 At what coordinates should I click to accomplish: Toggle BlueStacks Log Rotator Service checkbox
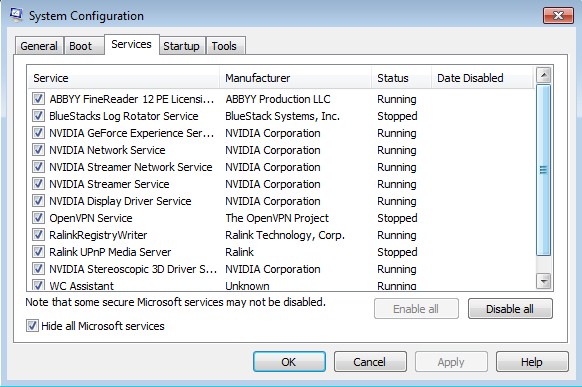pyautogui.click(x=38, y=116)
